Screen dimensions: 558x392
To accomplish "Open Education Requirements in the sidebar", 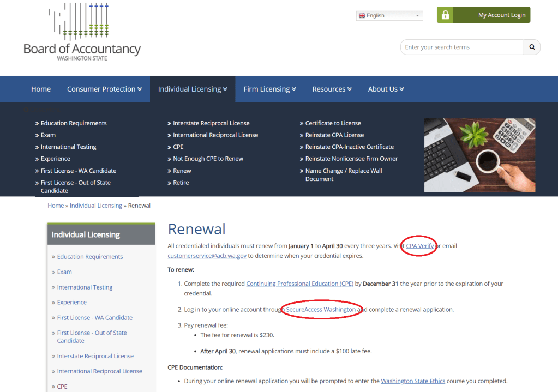I will tap(90, 257).
